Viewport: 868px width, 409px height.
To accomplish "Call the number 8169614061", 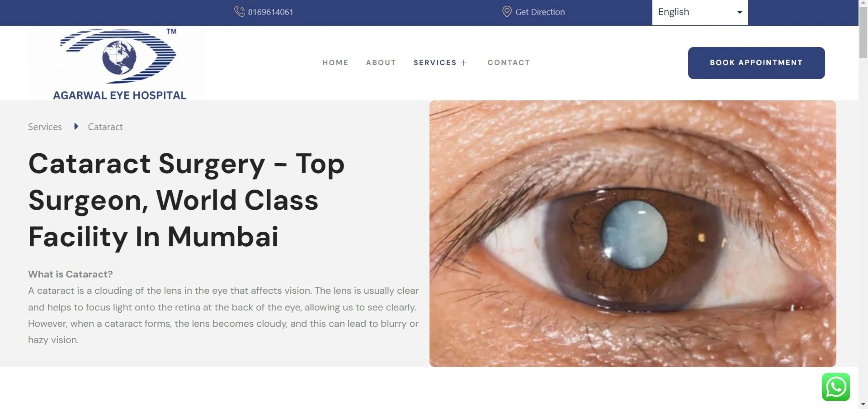I will tap(270, 12).
